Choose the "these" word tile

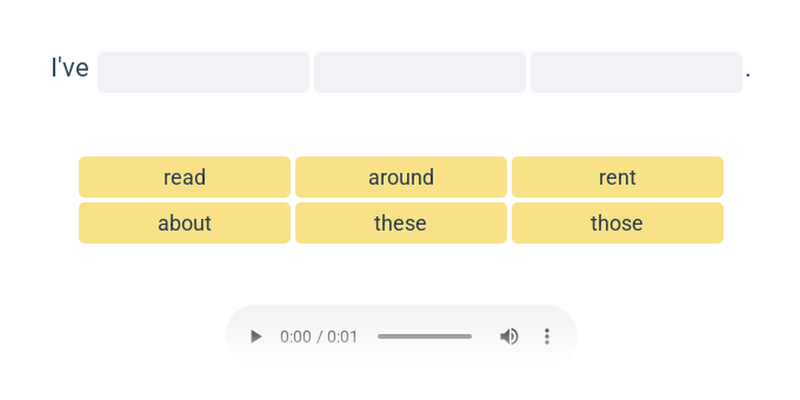point(401,223)
